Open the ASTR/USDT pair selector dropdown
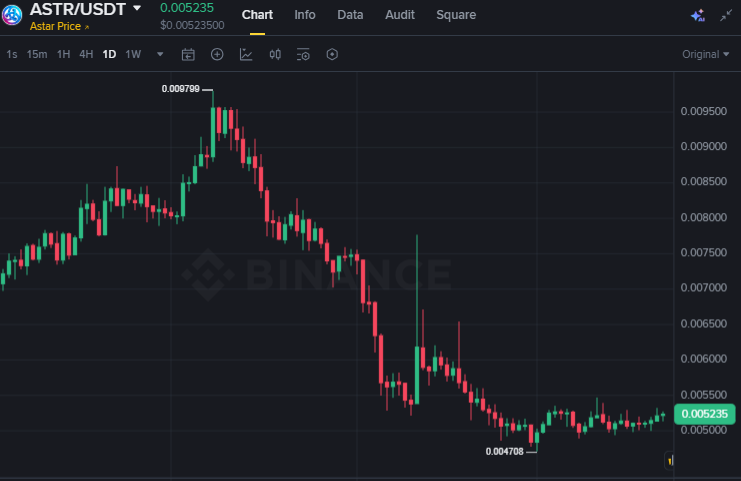 point(137,8)
